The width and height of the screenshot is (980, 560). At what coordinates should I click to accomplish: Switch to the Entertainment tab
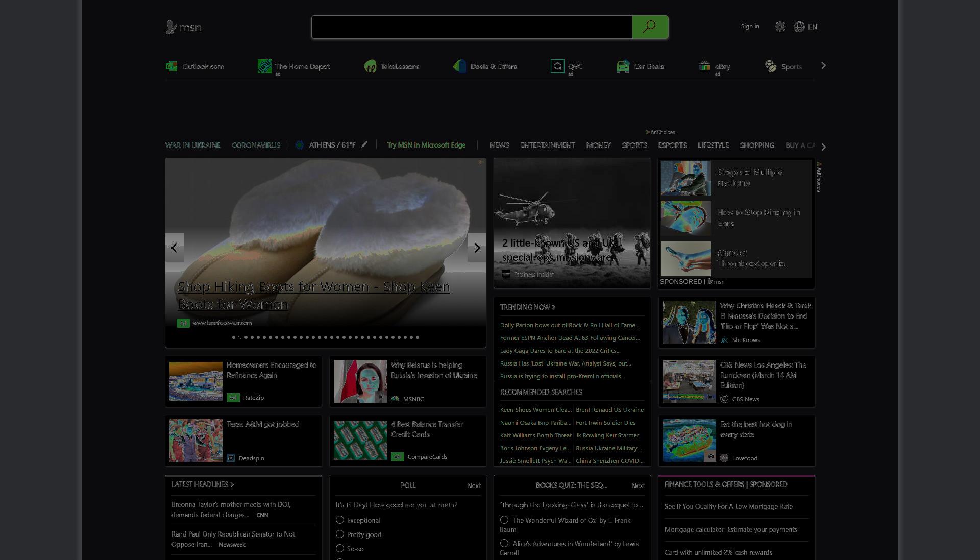(548, 145)
